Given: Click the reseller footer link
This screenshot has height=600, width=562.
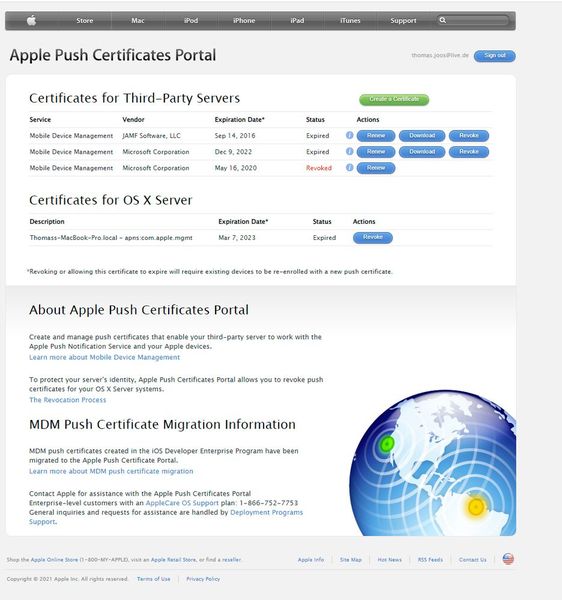Looking at the screenshot, I should pyautogui.click(x=232, y=559).
